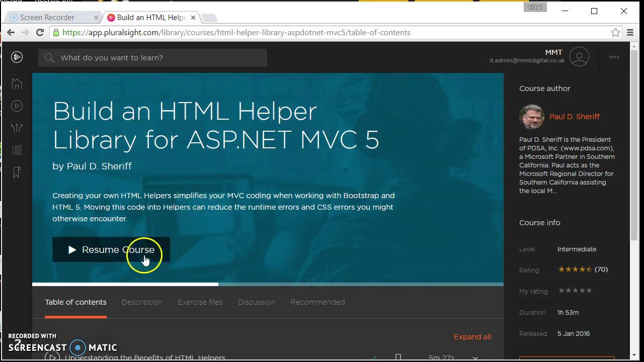This screenshot has width=644, height=362.
Task: Open a new browser tab
Action: tap(209, 18)
